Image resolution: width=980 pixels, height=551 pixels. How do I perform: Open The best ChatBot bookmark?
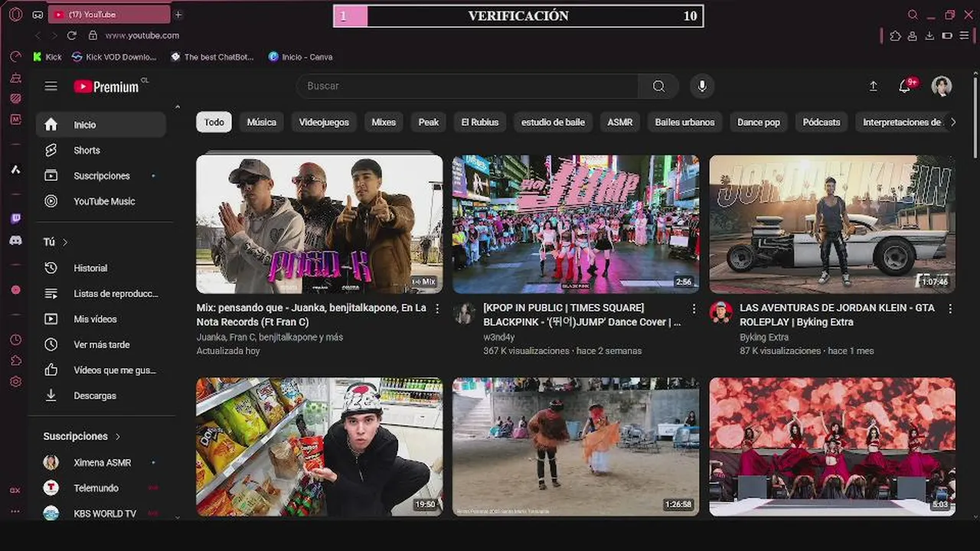(211, 57)
